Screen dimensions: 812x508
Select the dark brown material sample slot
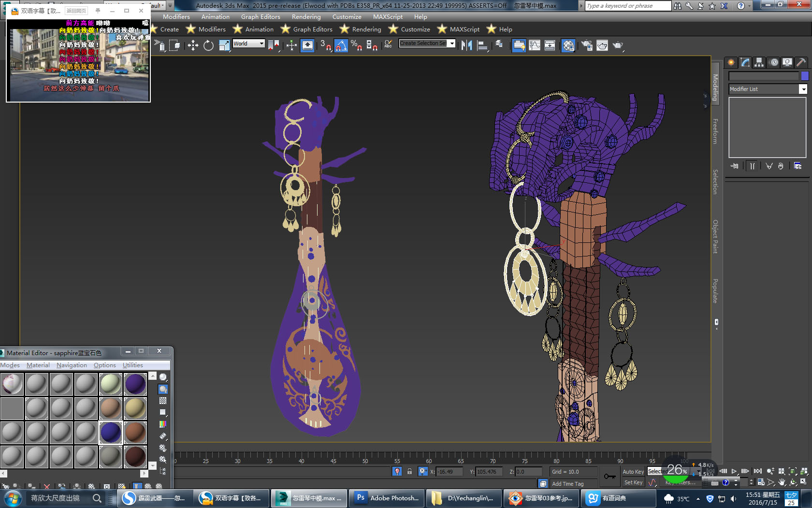pyautogui.click(x=135, y=457)
